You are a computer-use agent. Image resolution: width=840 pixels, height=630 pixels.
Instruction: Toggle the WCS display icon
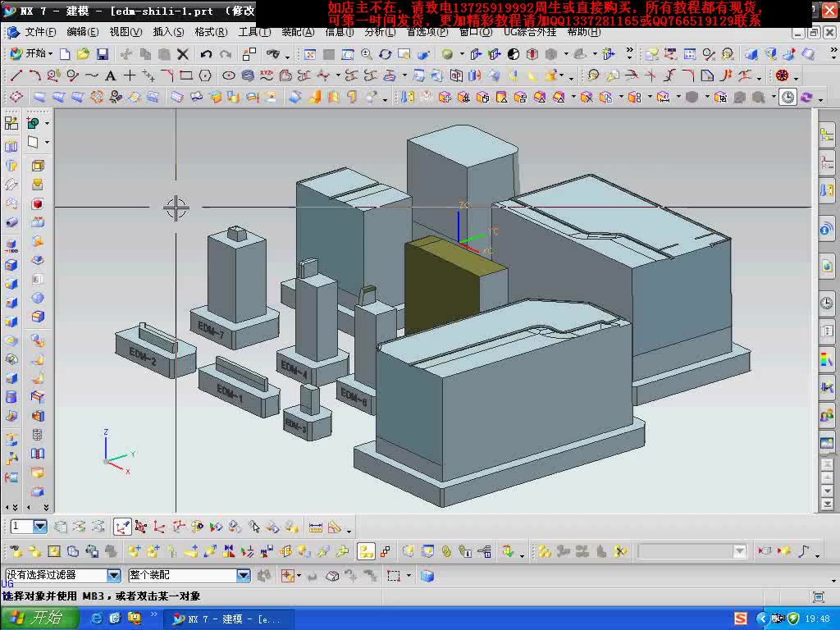[121, 527]
